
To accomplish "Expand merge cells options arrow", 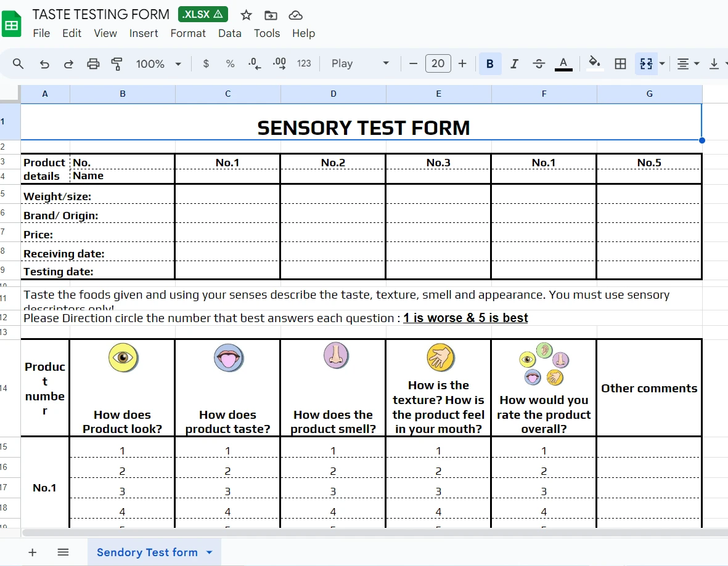I will [663, 63].
